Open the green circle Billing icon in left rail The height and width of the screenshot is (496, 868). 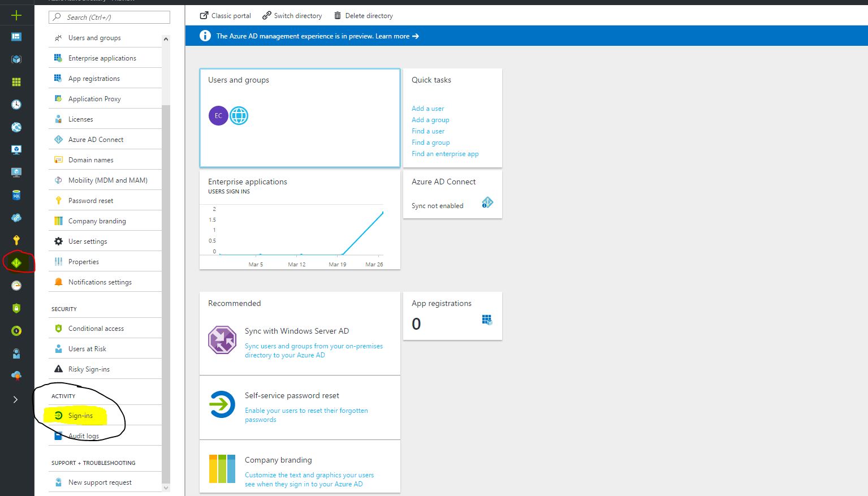pos(16,331)
